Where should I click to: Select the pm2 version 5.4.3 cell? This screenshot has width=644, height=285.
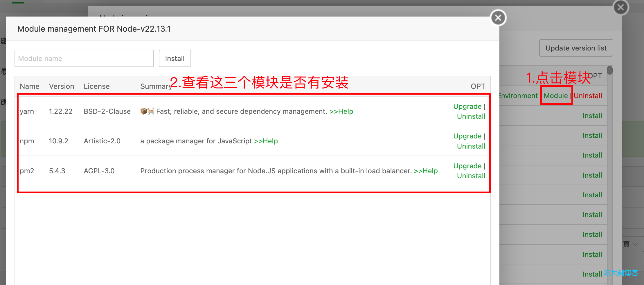coord(57,171)
